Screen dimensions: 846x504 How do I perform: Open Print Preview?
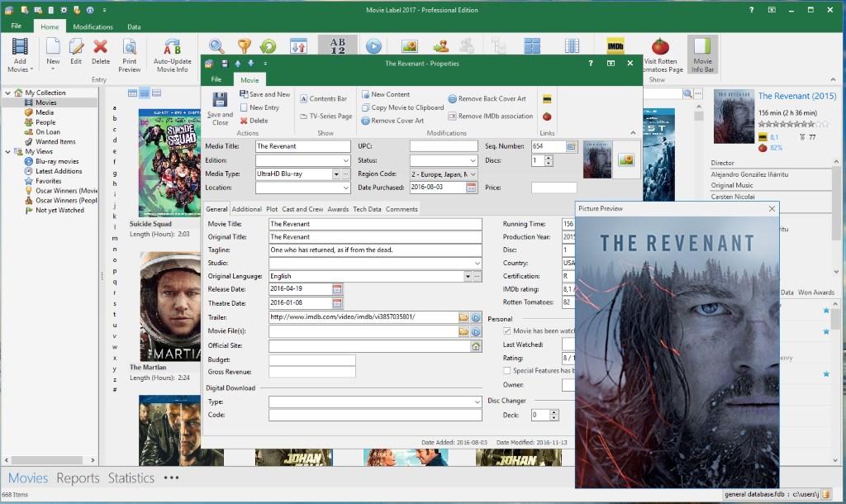[x=130, y=55]
